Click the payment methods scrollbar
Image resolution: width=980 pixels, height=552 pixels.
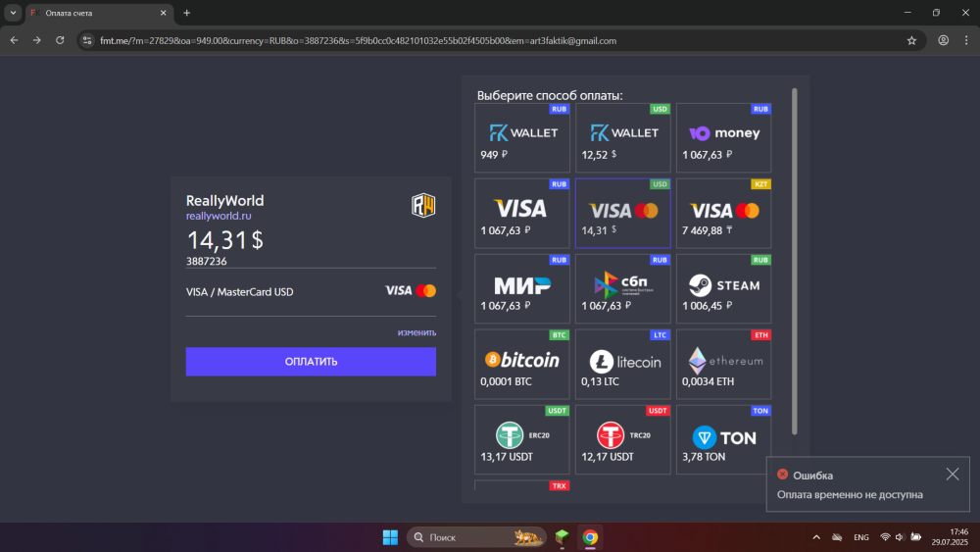coord(795,262)
